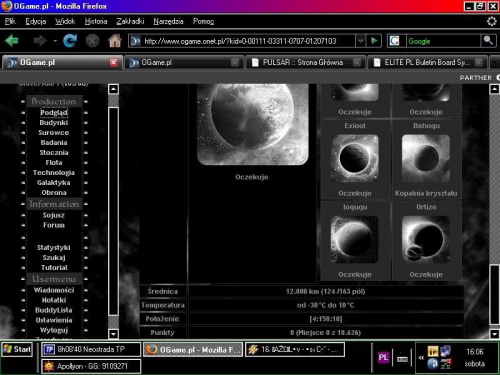The height and width of the screenshot is (375, 500).
Task: Open Szukaj in the sidebar
Action: [x=54, y=258]
